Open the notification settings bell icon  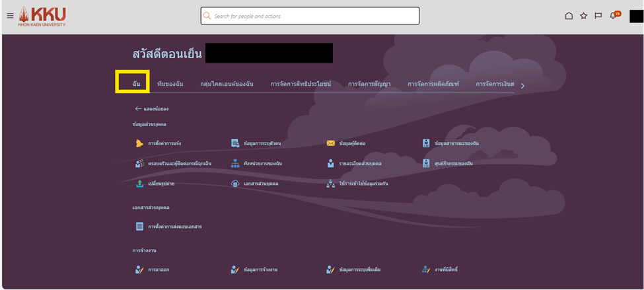tap(139, 143)
